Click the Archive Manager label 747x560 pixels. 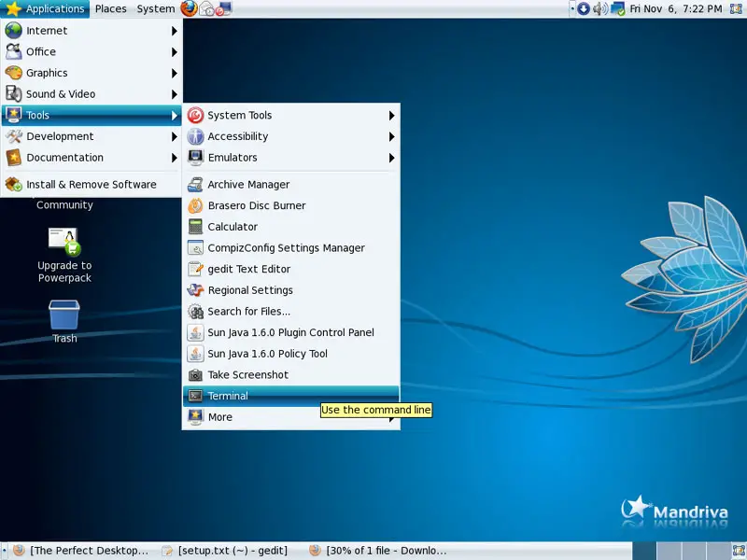(x=248, y=184)
